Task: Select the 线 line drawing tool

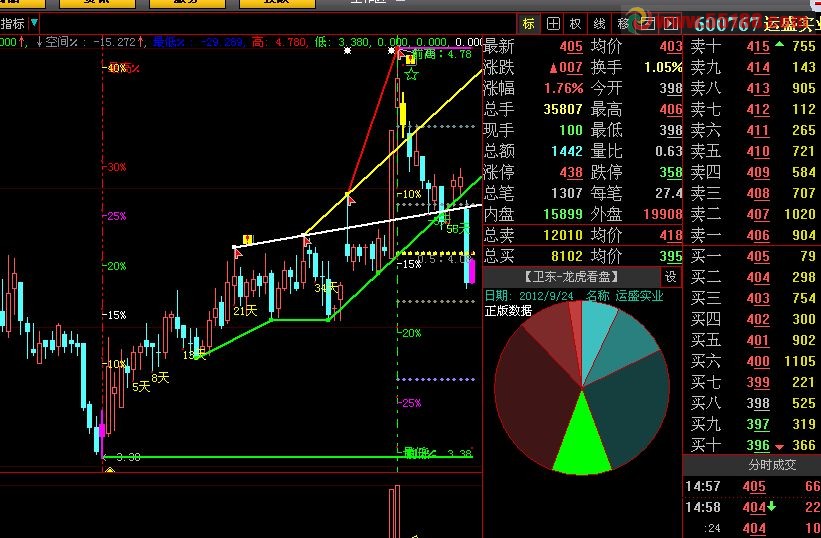Action: [x=600, y=24]
